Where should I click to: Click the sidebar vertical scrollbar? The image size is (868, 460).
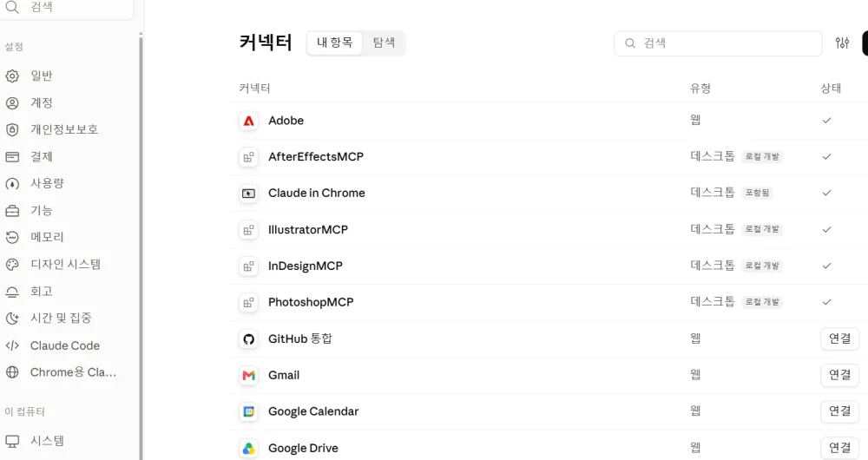point(141,244)
